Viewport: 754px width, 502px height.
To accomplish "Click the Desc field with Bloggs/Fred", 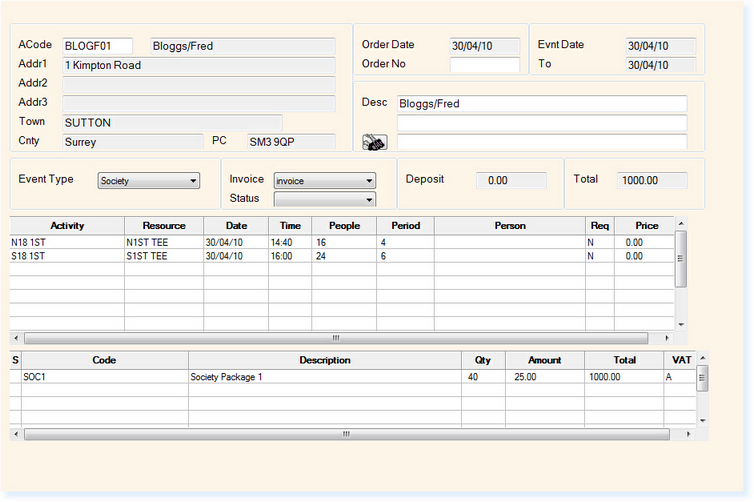I will pyautogui.click(x=541, y=104).
